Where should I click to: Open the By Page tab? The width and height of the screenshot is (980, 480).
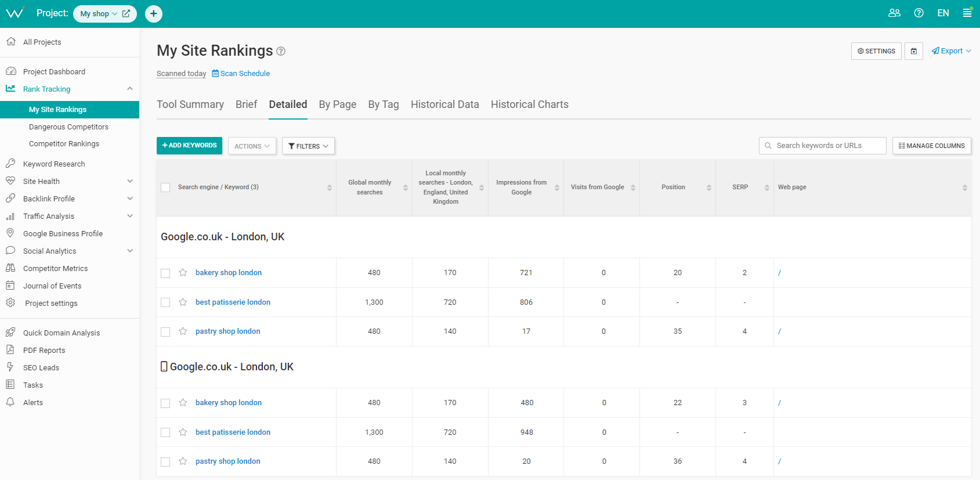(x=337, y=104)
